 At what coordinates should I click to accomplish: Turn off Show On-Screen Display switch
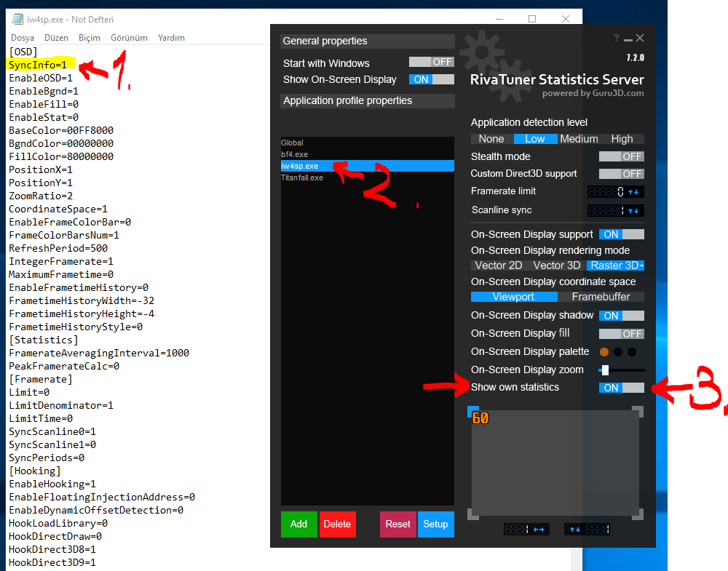(x=431, y=79)
